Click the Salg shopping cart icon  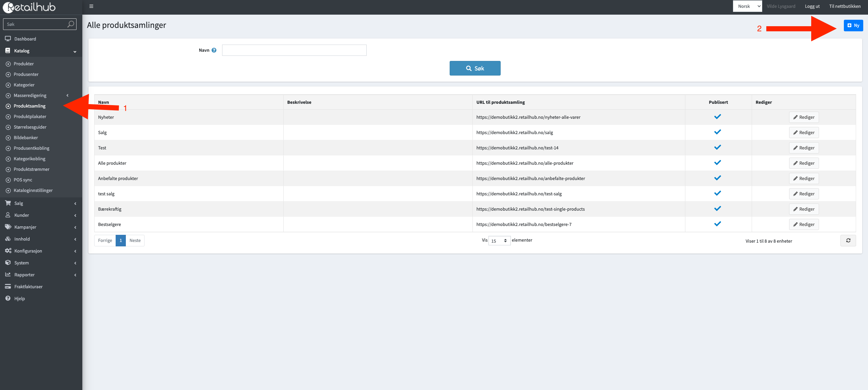pos(8,203)
